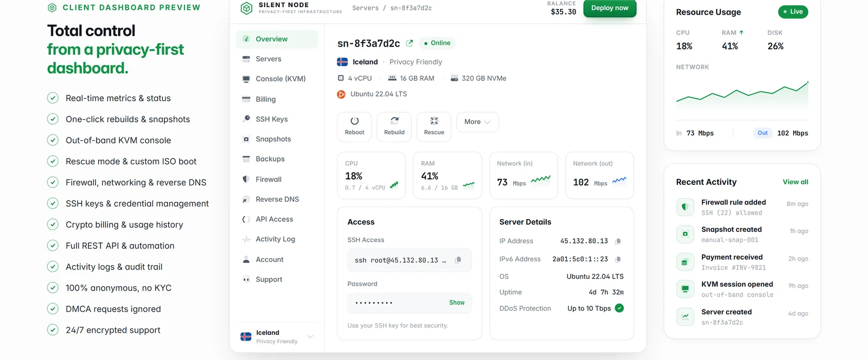Open the SSH Keys sidebar item
The height and width of the screenshot is (360, 868).
[277, 119]
